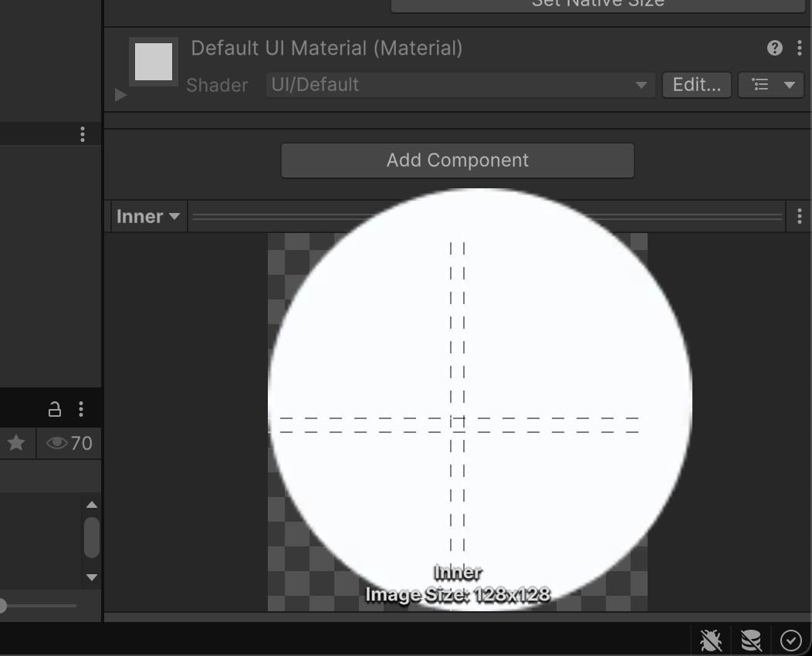
Task: Expand the Material foldout triangle
Action: pos(120,94)
